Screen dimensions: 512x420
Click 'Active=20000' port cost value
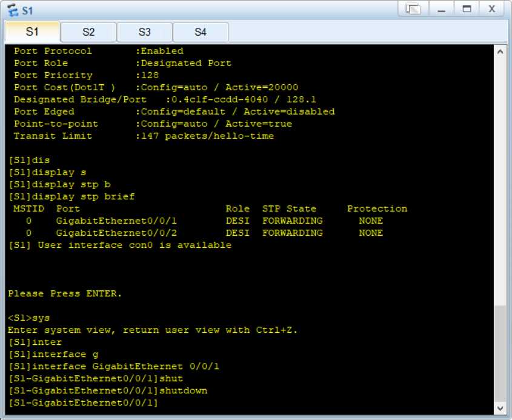click(x=262, y=87)
